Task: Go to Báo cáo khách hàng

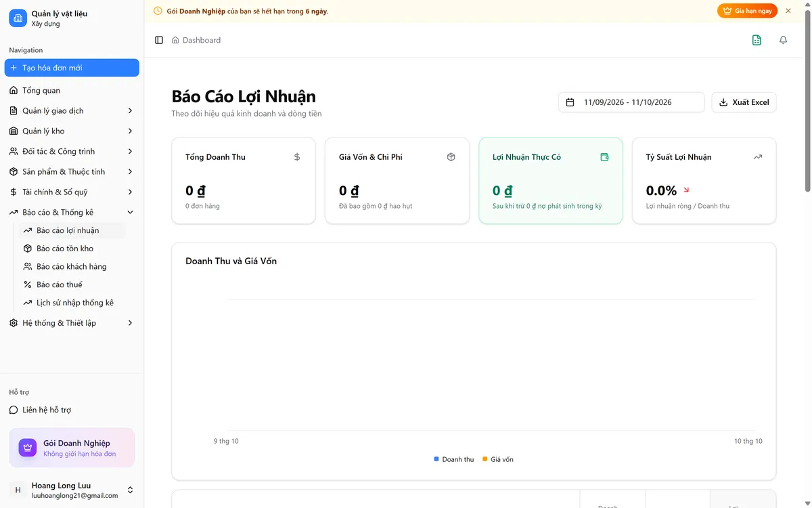Action: pyautogui.click(x=73, y=266)
